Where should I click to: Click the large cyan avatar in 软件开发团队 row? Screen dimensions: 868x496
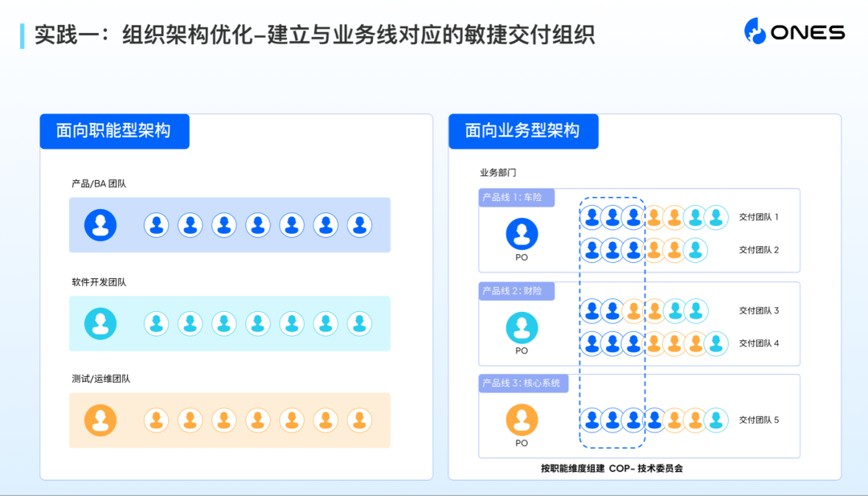(x=100, y=323)
